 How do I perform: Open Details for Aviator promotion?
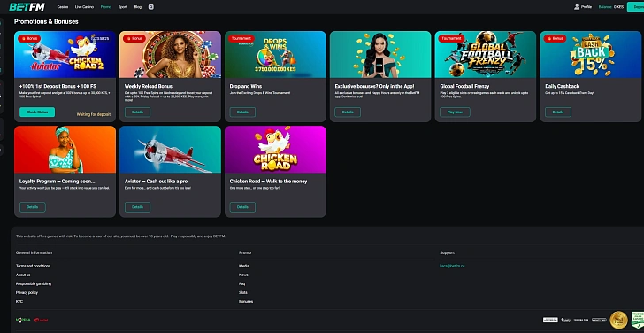click(137, 206)
